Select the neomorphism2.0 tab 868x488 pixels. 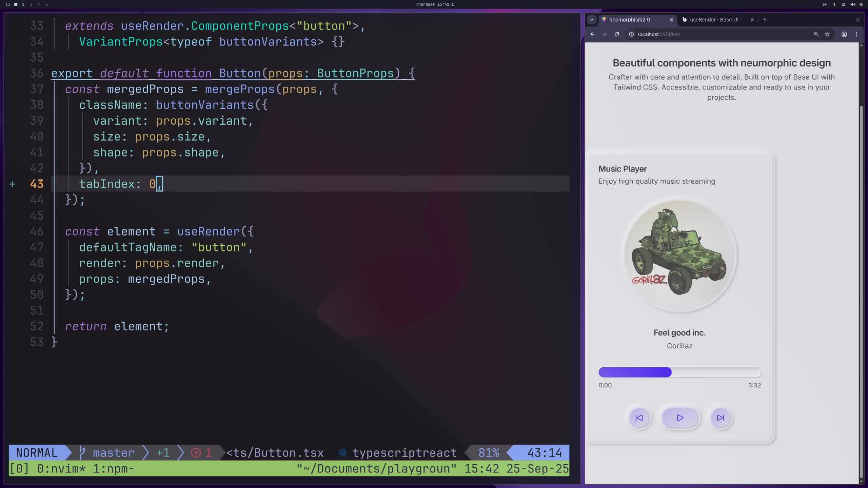pyautogui.click(x=629, y=20)
